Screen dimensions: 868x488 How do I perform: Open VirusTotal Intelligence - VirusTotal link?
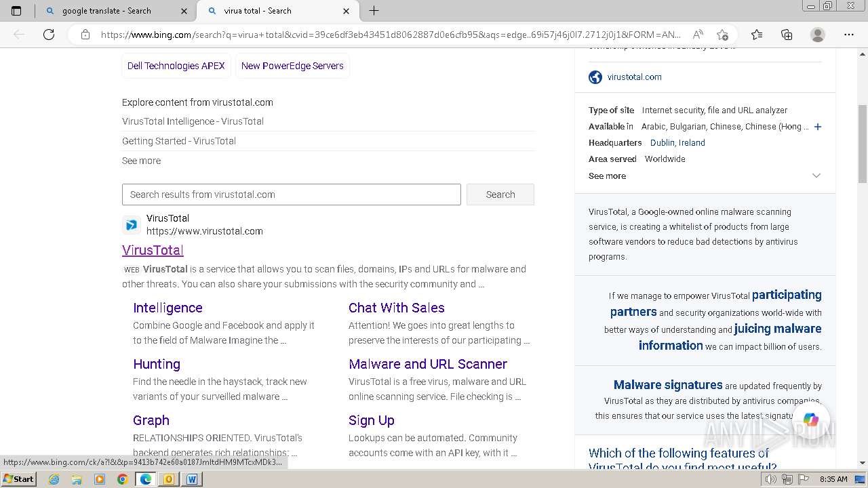click(x=193, y=121)
